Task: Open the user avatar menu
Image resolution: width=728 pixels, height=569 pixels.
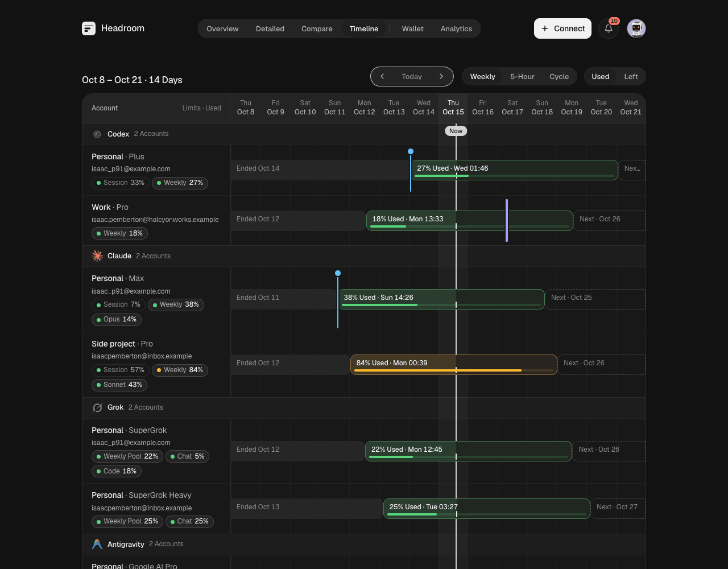Action: (636, 28)
